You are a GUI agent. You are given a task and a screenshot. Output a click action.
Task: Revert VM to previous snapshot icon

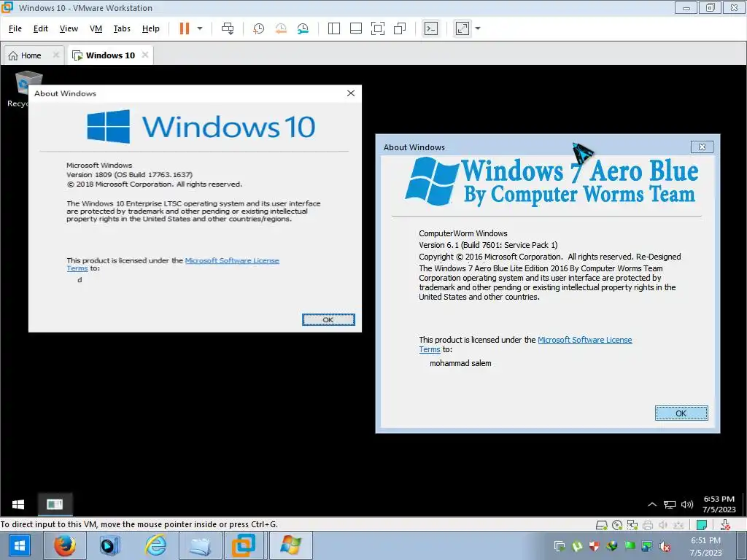(x=281, y=28)
